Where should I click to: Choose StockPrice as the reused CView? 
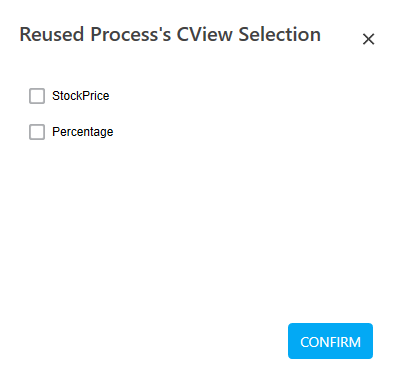pyautogui.click(x=37, y=96)
